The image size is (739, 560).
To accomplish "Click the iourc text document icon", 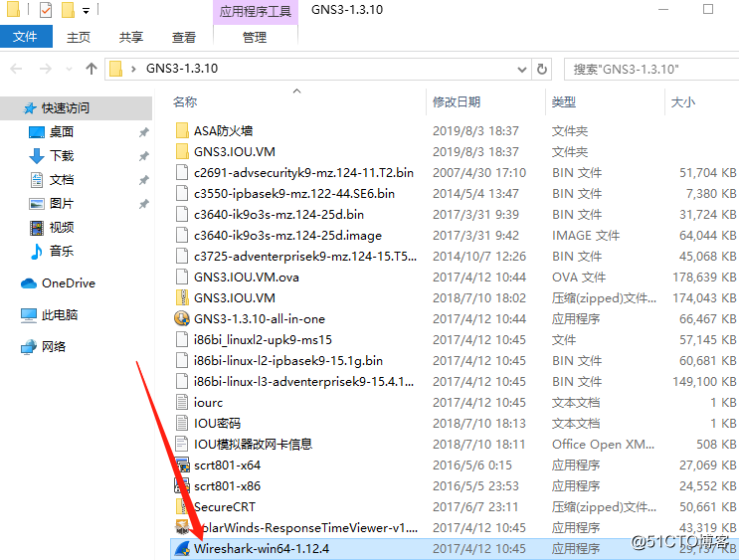I will 182,403.
